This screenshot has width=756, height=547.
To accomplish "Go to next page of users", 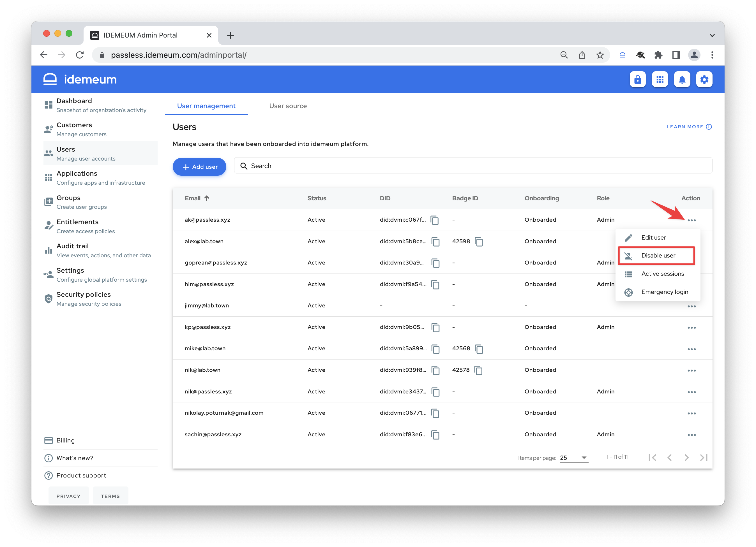I will (686, 457).
